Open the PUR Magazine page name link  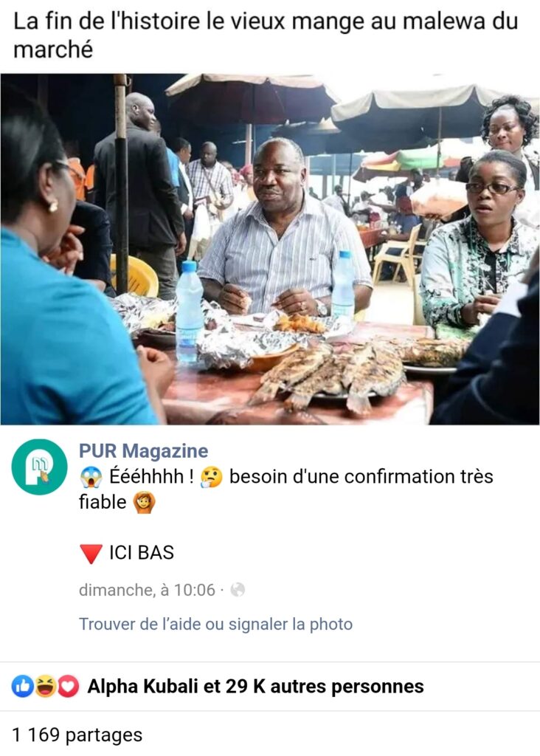144,451
